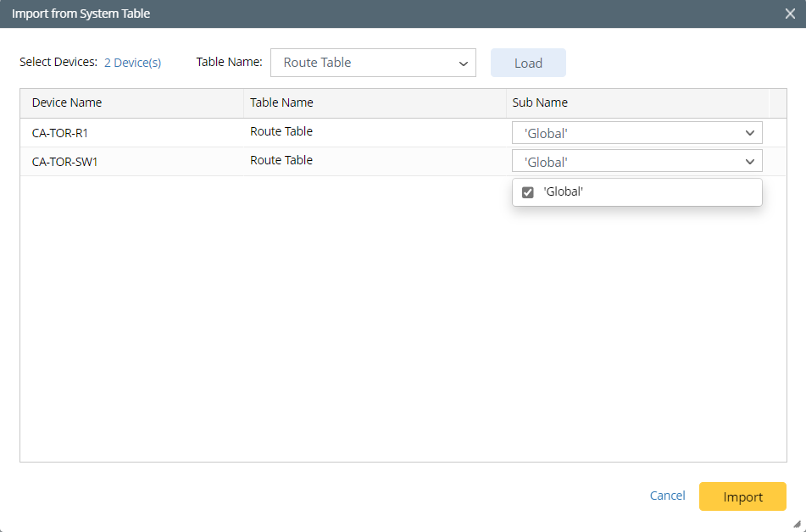Open the Table Name combo box
The width and height of the screenshot is (806, 532).
pos(373,63)
